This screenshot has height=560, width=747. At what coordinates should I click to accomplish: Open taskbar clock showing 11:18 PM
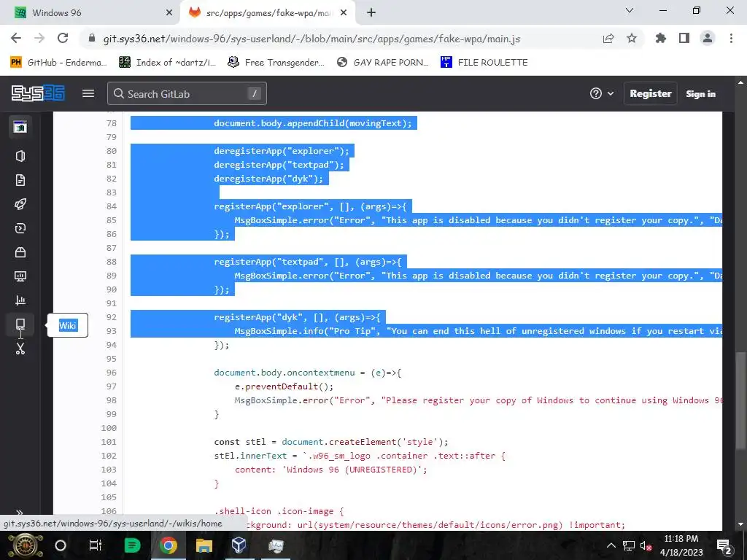tap(681, 545)
